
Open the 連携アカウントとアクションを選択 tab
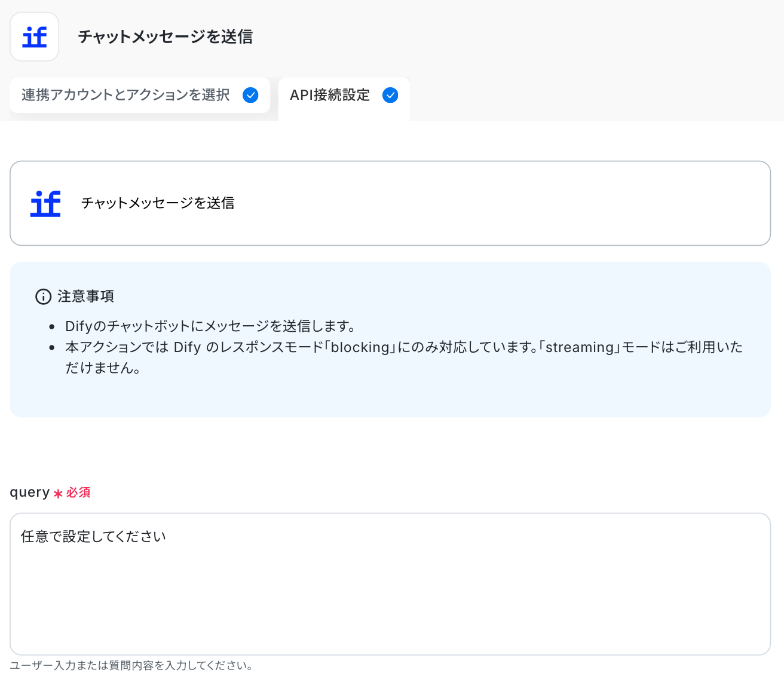140,95
